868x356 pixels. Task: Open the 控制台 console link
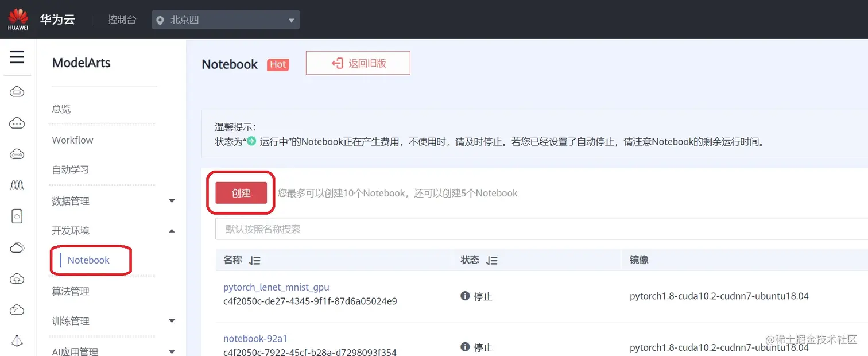coord(122,20)
